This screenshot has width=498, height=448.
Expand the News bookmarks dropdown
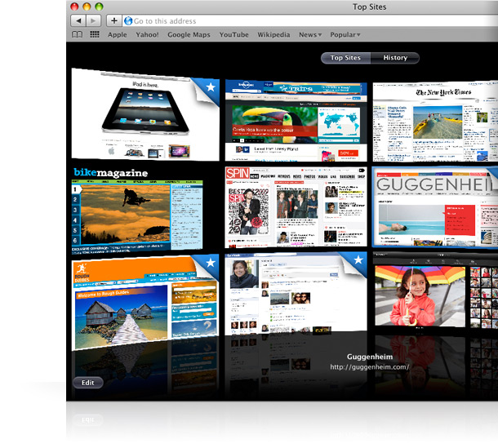pos(310,35)
